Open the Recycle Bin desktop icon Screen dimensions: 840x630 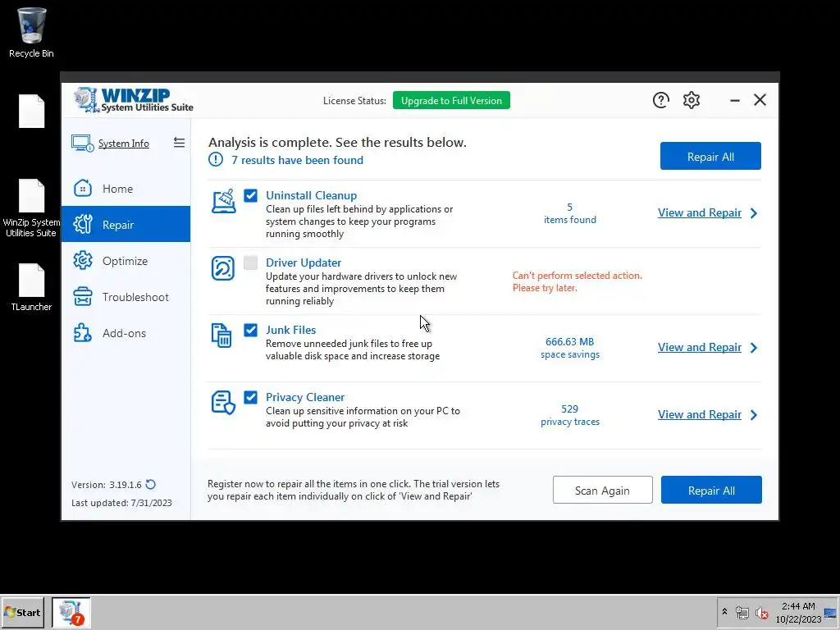[x=31, y=32]
